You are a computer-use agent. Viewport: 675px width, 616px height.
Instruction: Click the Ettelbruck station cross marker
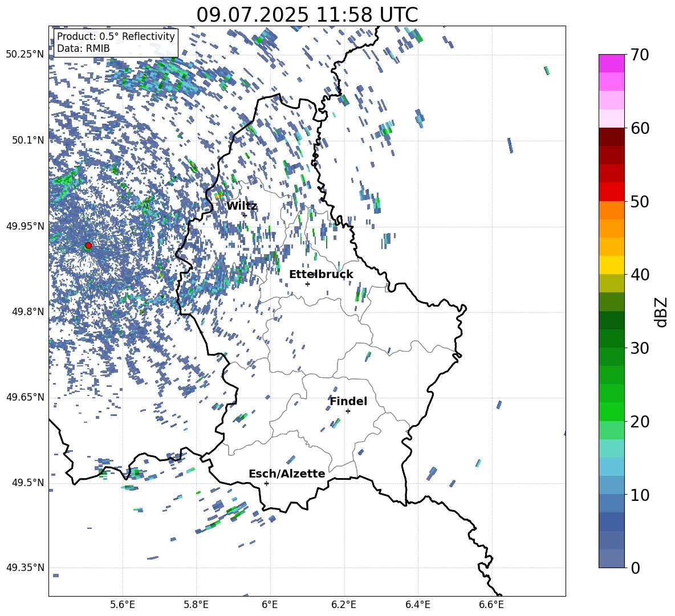[307, 284]
